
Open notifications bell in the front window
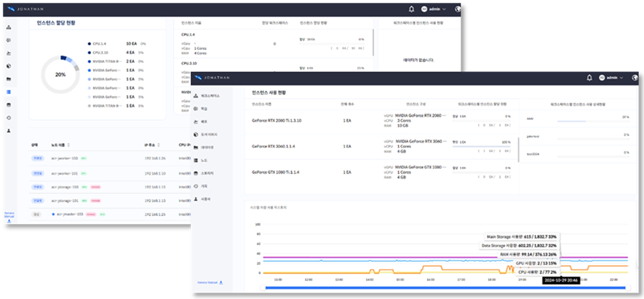click(x=589, y=78)
